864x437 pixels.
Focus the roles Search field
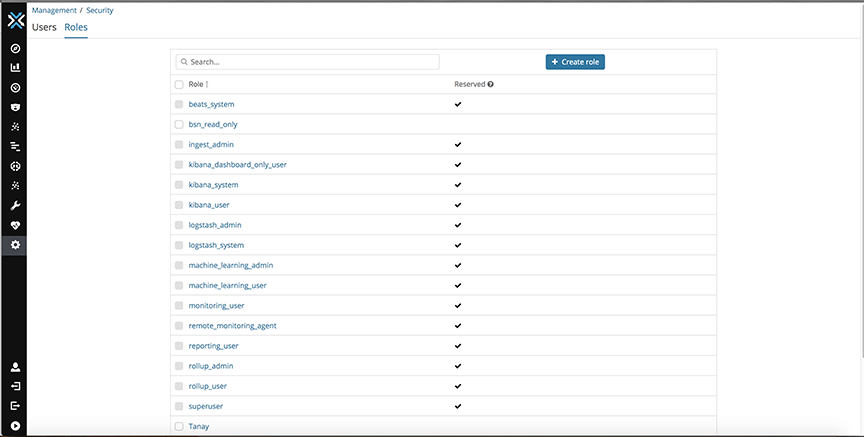pyautogui.click(x=307, y=62)
